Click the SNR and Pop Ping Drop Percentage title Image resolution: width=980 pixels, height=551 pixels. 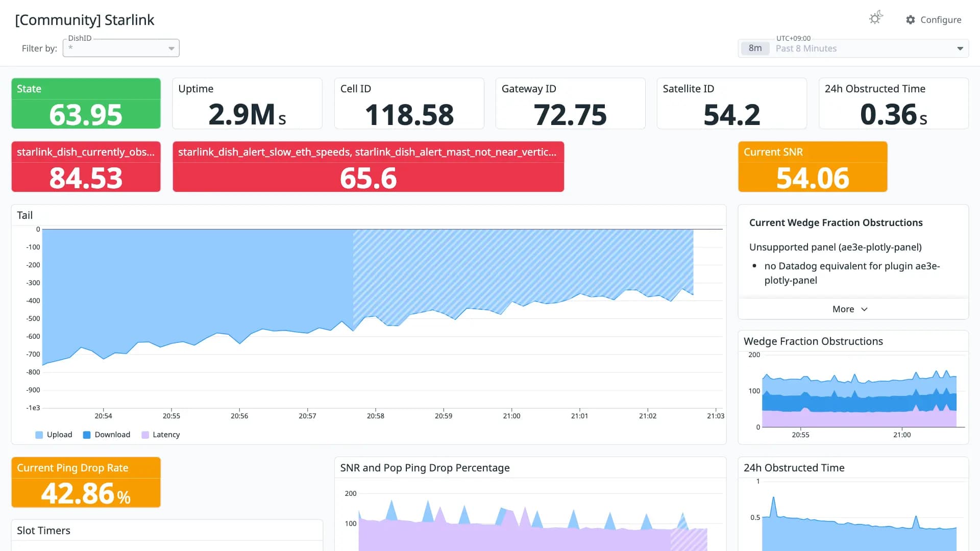point(425,468)
